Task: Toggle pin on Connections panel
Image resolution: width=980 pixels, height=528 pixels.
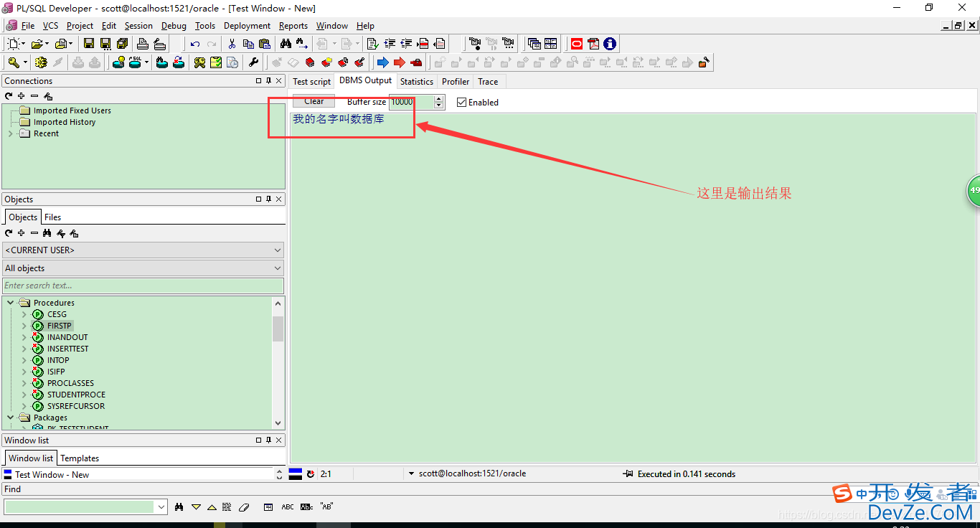Action: click(x=268, y=81)
